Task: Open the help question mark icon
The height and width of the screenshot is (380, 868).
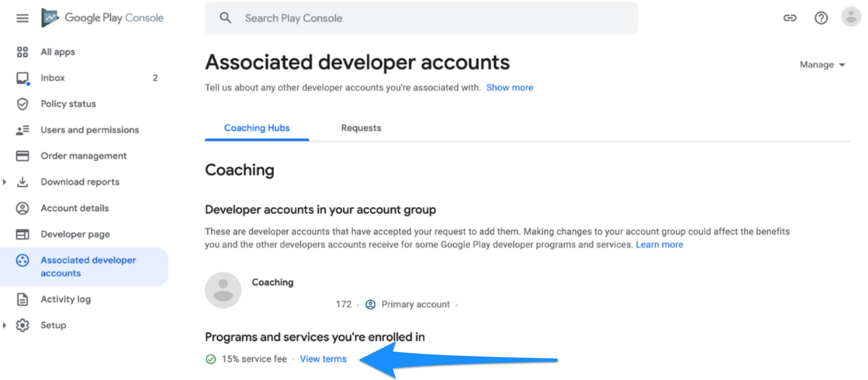Action: click(x=821, y=18)
